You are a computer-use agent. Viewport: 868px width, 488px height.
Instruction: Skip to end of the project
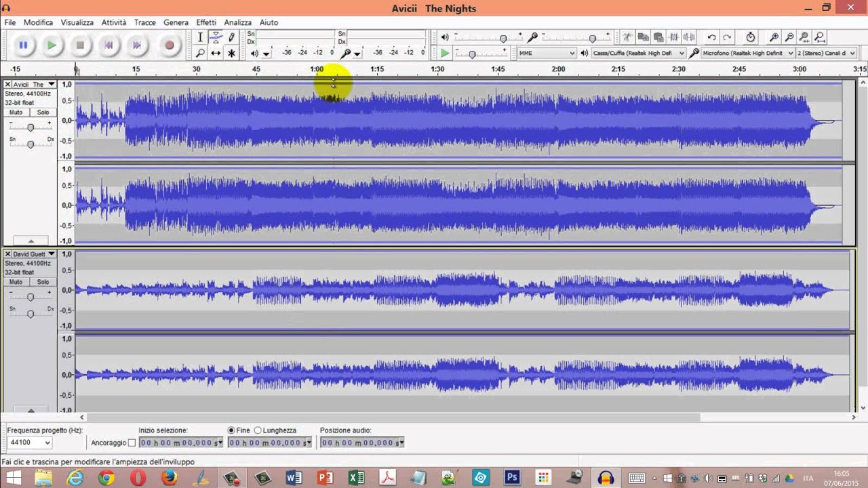137,45
